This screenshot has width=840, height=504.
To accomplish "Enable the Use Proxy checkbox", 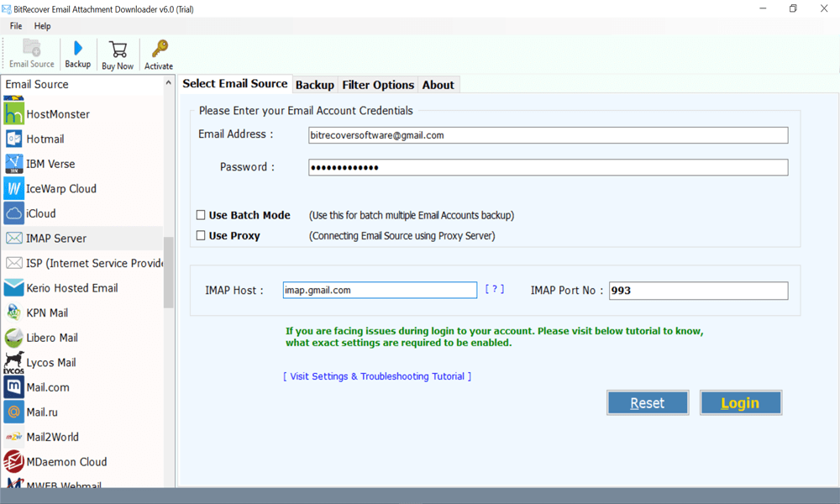I will [201, 235].
